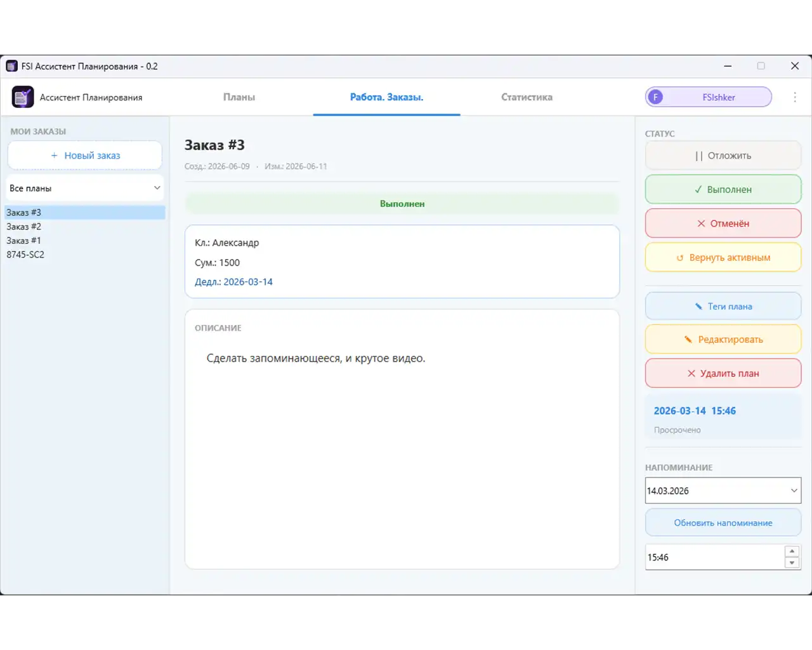Open the 8745-SC2 list entry
The height and width of the screenshot is (650, 812).
point(85,255)
